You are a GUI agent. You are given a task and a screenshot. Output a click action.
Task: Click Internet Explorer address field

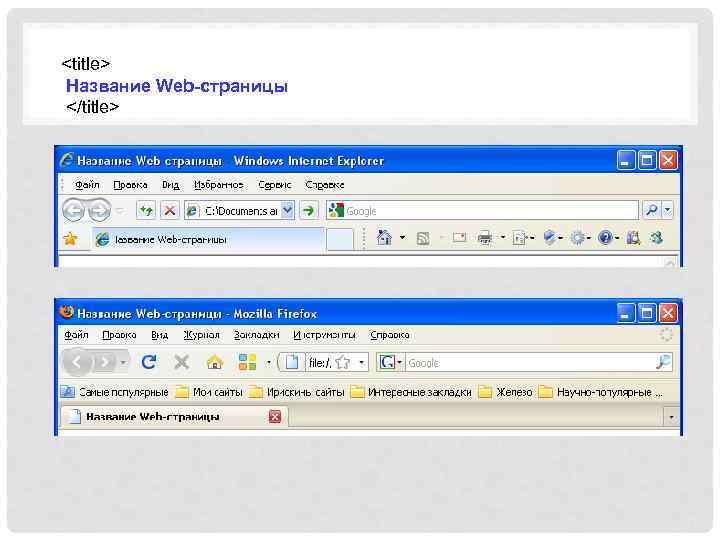(x=239, y=211)
